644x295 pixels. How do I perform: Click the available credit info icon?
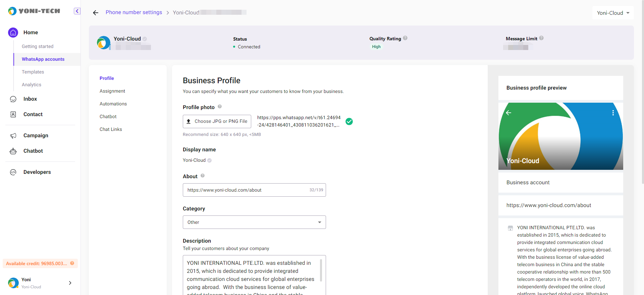coord(72,263)
